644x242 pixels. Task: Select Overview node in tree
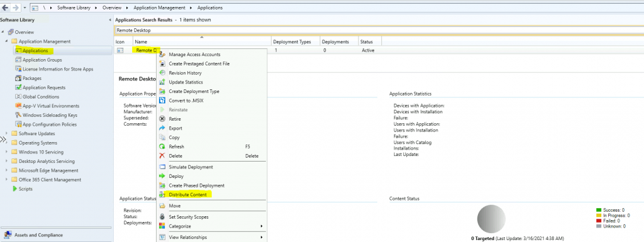25,32
